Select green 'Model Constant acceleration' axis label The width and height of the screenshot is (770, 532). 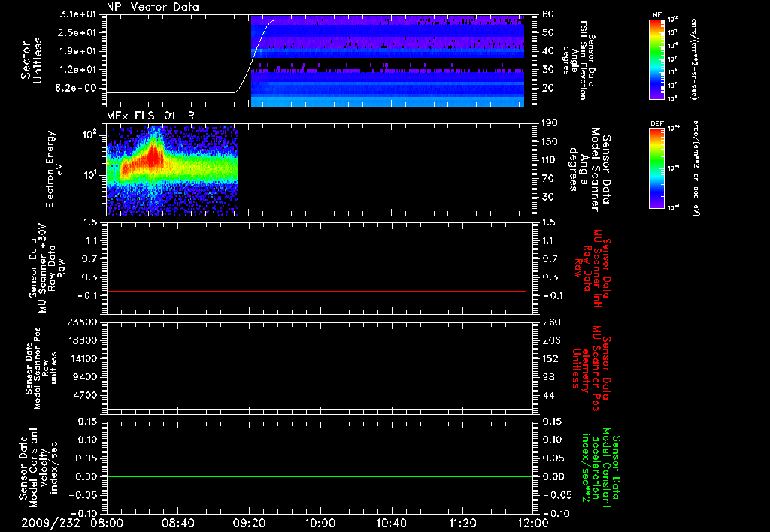[x=601, y=467]
